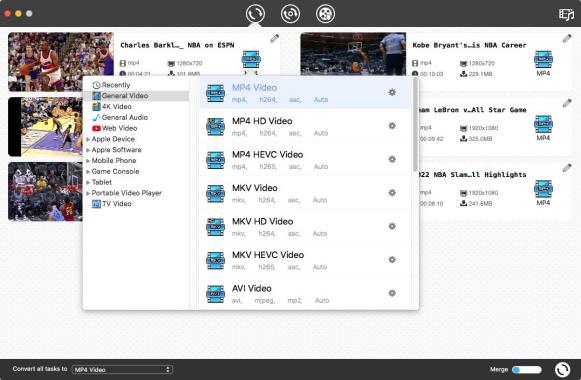Open the Convert tab icon in top toolbar
The height and width of the screenshot is (380, 581).
(255, 14)
